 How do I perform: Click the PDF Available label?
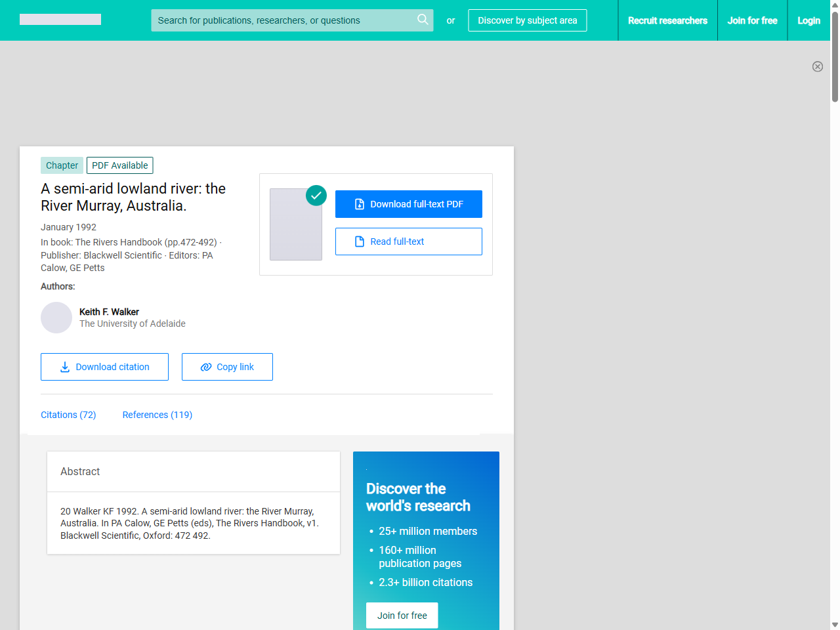[119, 165]
